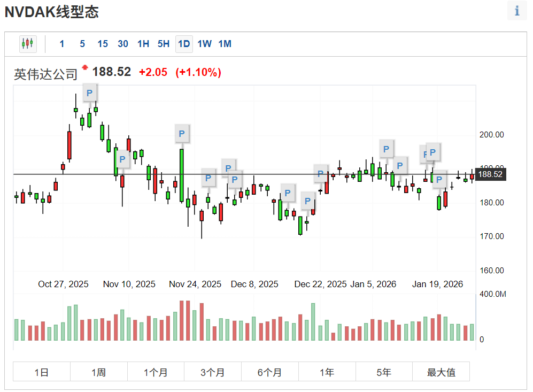Viewport: 533px width, 392px height.
Task: Click the P marker above Nov 24 candle
Action: (182, 133)
